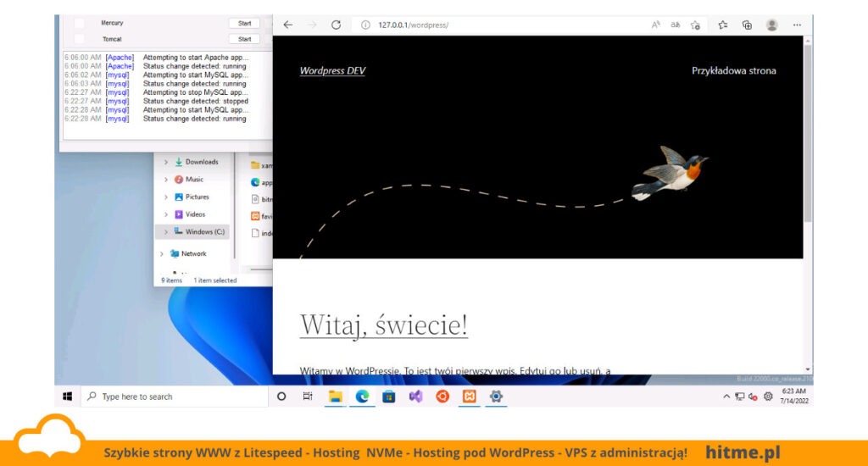Open Task View on the taskbar
Screen dimensions: 868x466
308,397
